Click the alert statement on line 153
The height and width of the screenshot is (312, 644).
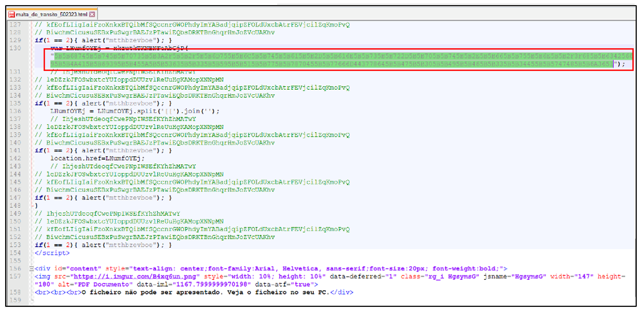(x=124, y=245)
